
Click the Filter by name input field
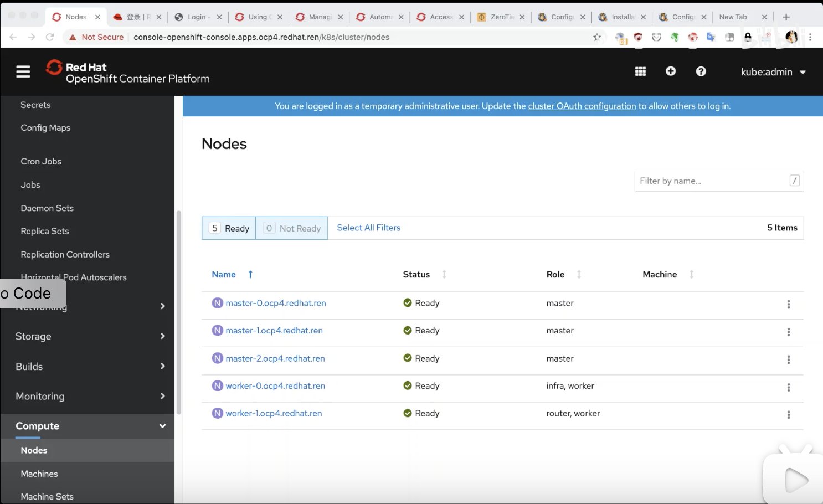point(712,181)
